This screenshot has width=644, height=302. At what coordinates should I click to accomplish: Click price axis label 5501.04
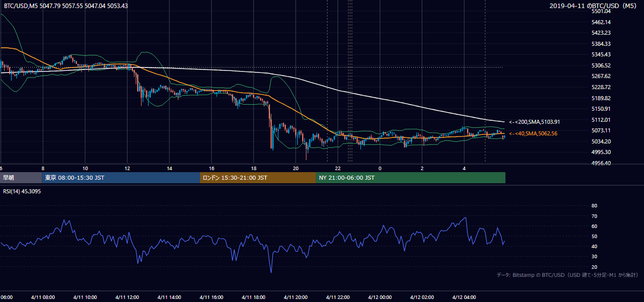[x=601, y=11]
